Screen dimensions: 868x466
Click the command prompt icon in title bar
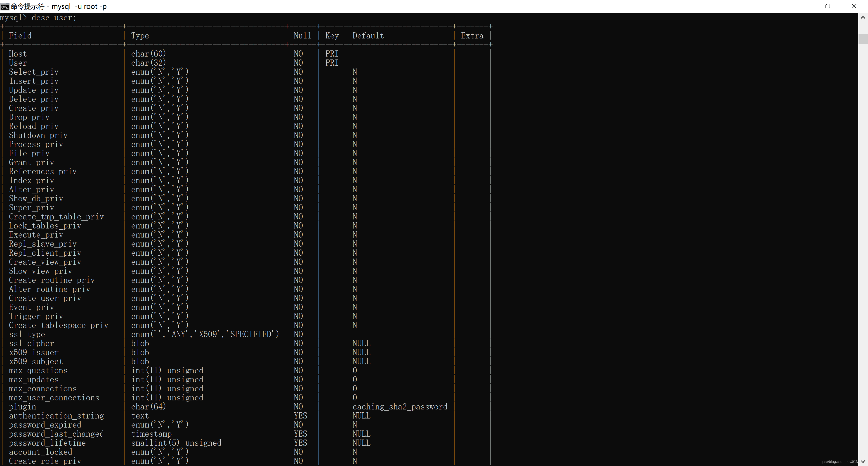tap(5, 6)
